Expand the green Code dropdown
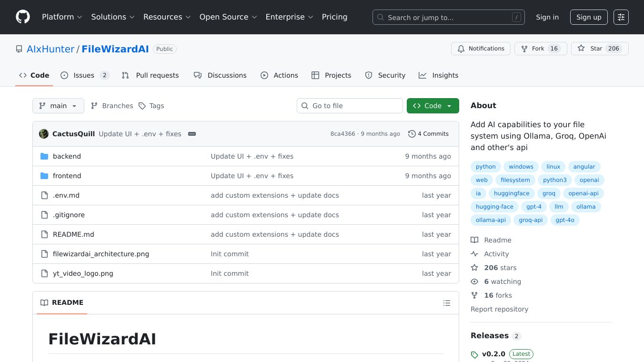This screenshot has width=644, height=362. (433, 106)
